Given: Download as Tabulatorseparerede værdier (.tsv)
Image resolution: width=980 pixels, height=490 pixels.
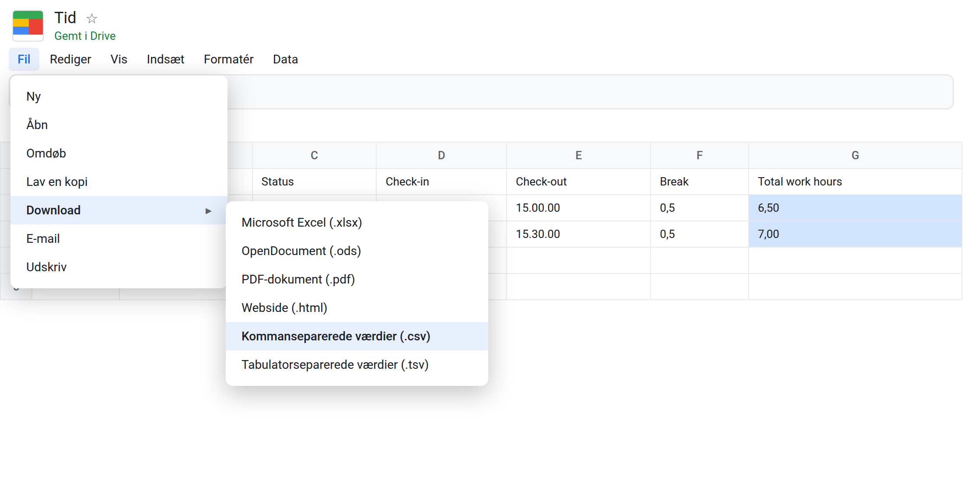Looking at the screenshot, I should pos(357,364).
